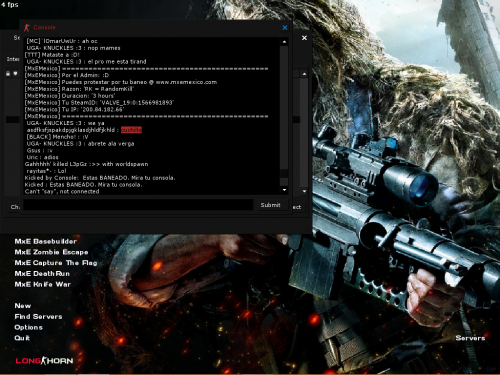This screenshot has height=375, width=500.
Task: Click the lock icon column header
Action: tap(8, 73)
